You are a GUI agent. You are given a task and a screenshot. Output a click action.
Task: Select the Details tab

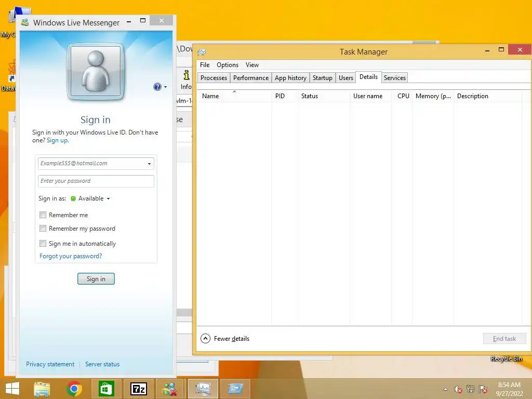click(x=368, y=77)
